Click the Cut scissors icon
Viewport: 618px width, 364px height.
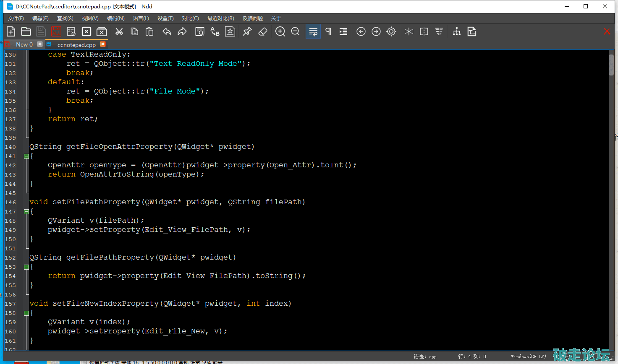[119, 31]
